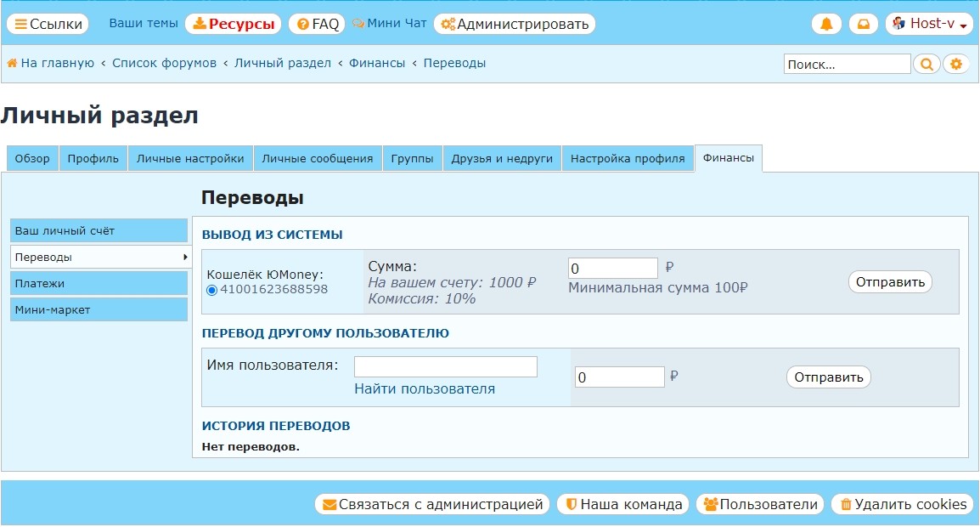Open the private messages inbox icon

tap(863, 24)
